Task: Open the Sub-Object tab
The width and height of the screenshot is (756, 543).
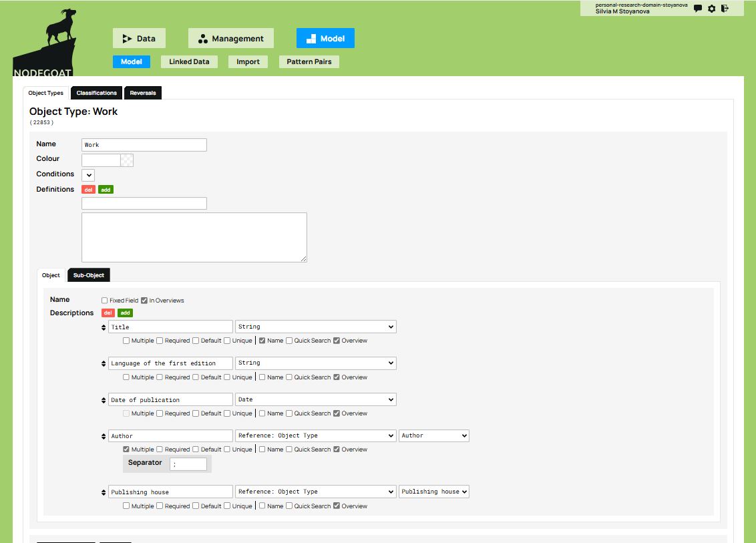Action: click(89, 275)
